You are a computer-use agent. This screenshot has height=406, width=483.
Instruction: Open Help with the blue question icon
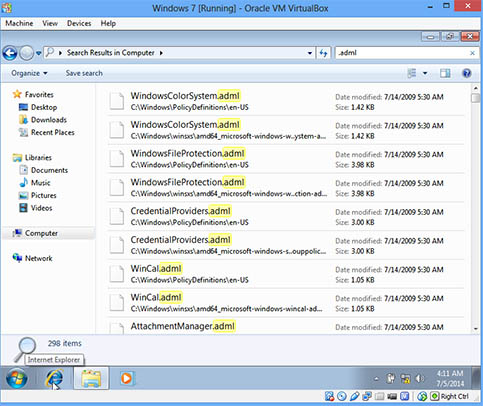(x=467, y=73)
